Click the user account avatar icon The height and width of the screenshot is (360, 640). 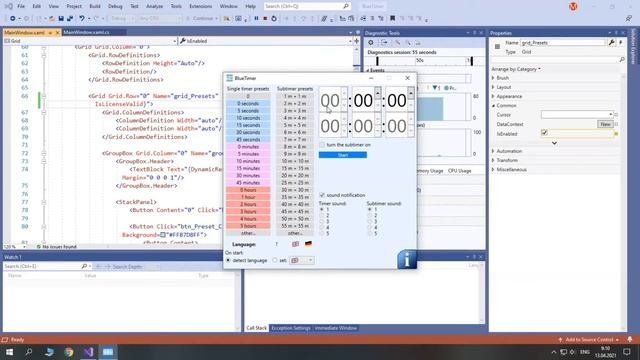coord(573,7)
